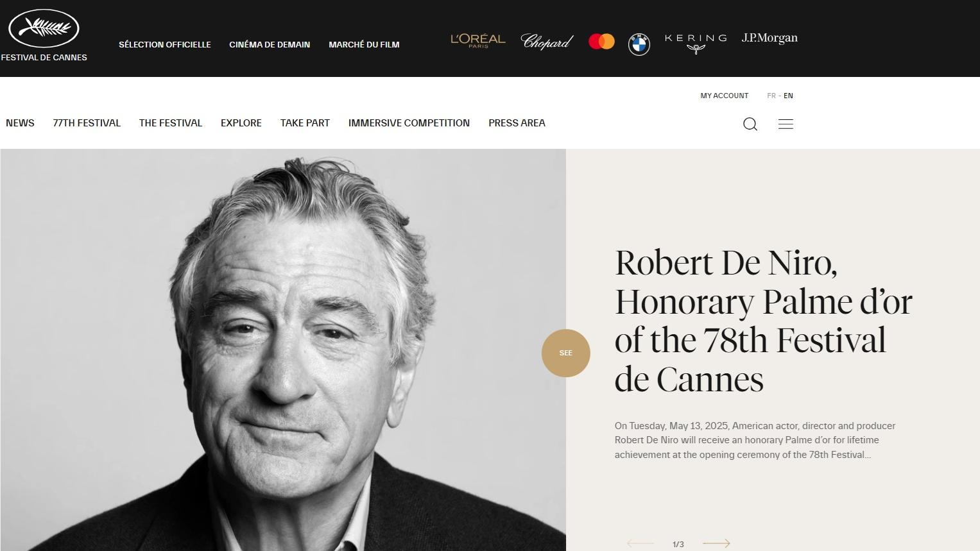Viewport: 980px width, 551px height.
Task: Click the J.P.Morgan sponsor logo
Action: (769, 38)
